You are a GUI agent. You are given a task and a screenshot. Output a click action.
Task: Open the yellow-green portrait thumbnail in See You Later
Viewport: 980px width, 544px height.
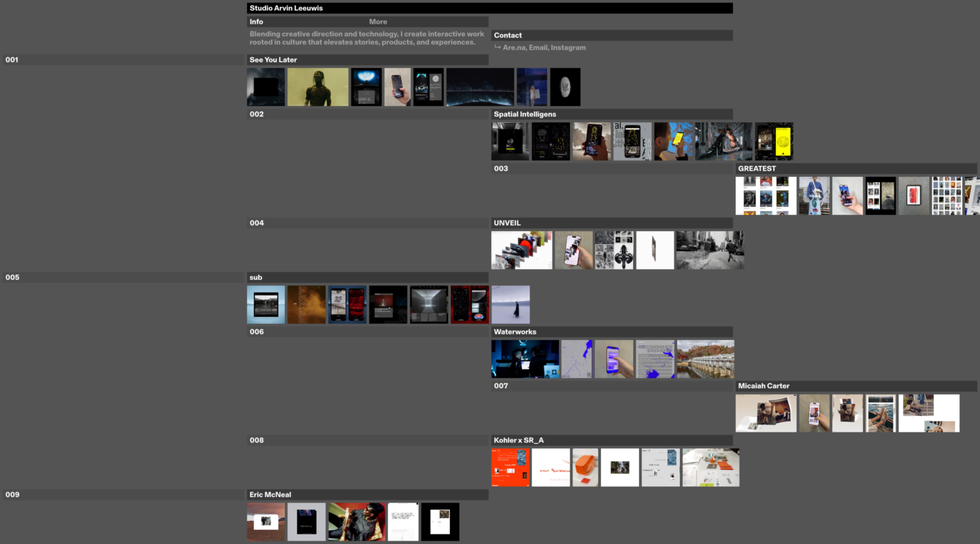[x=318, y=87]
